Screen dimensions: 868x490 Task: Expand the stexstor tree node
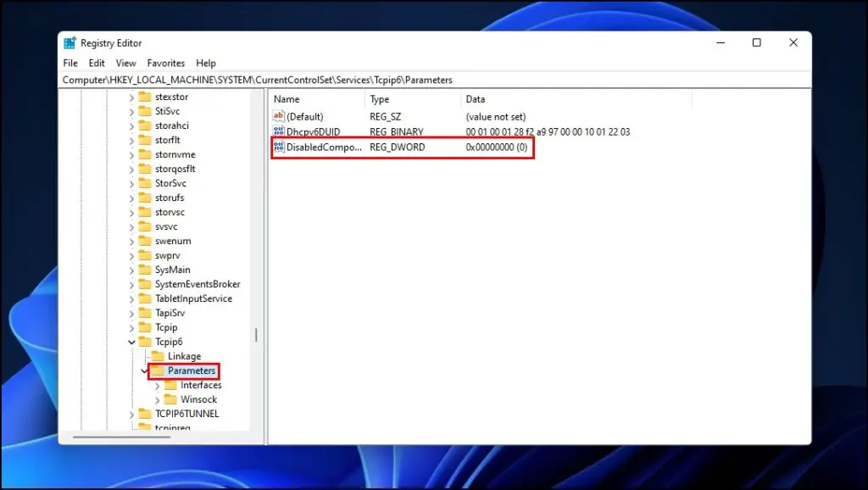(x=131, y=97)
